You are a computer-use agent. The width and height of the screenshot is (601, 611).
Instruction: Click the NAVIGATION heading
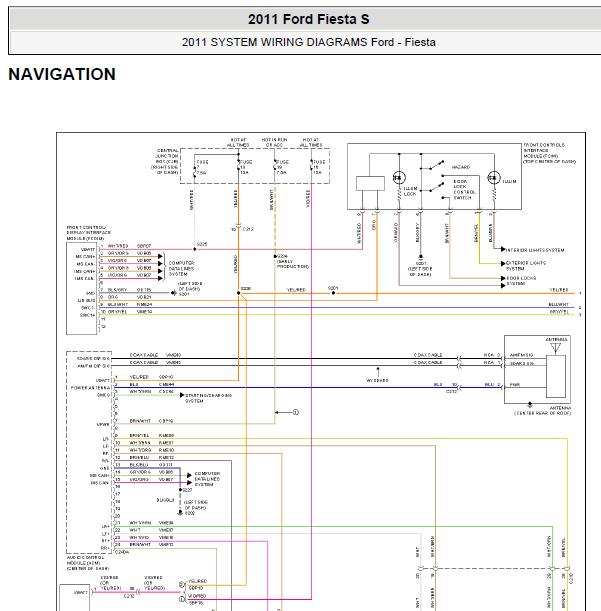[62, 74]
